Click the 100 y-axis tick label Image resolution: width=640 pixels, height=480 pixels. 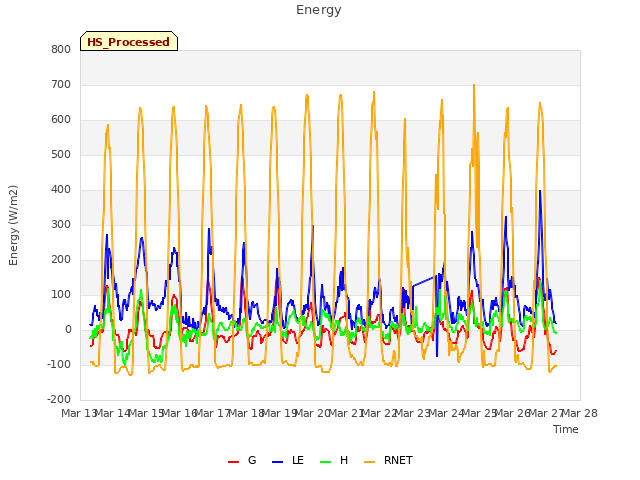click(61, 294)
